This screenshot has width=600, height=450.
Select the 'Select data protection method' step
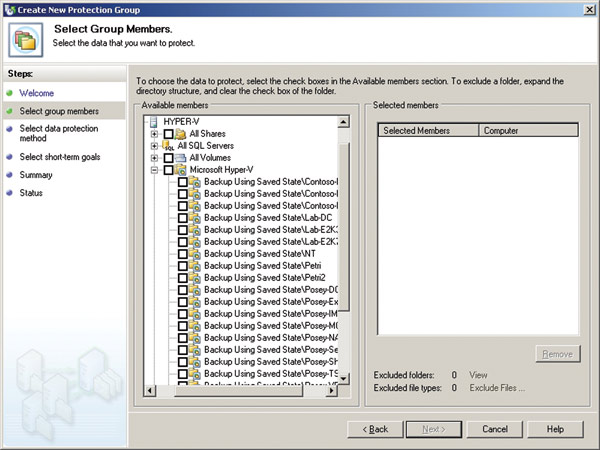(x=59, y=133)
